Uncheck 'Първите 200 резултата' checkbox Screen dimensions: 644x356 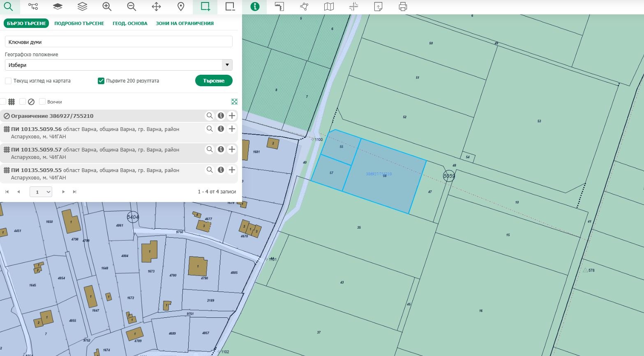tap(101, 81)
